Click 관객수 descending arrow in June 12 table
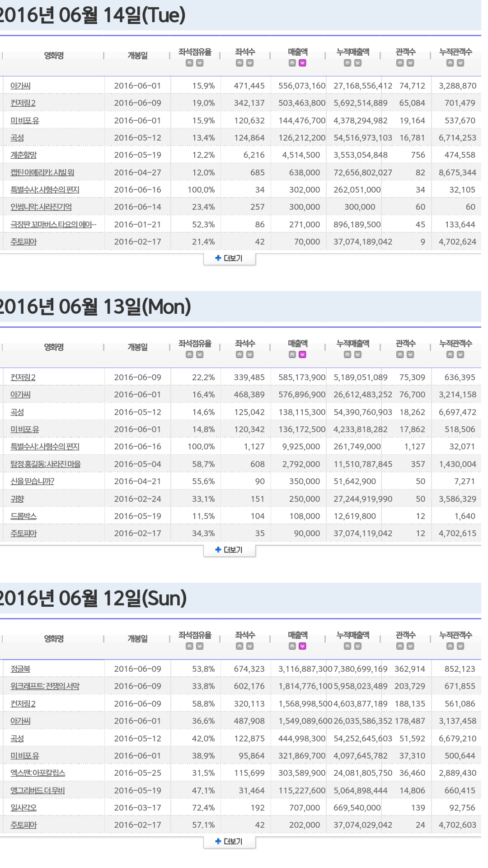Image resolution: width=488 pixels, height=868 pixels. 410,646
